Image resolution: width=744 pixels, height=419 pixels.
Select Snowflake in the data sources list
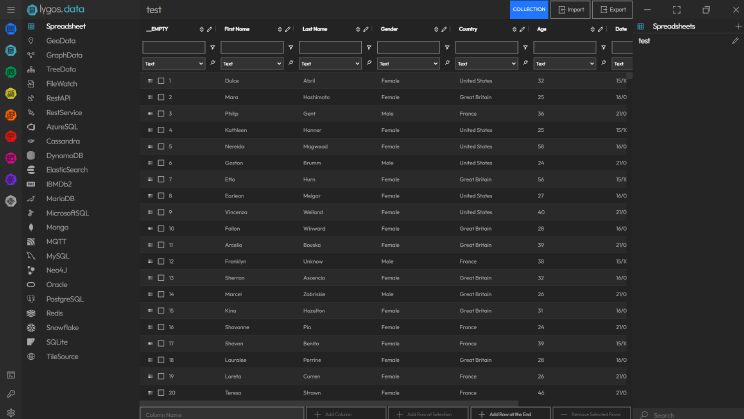click(x=62, y=328)
